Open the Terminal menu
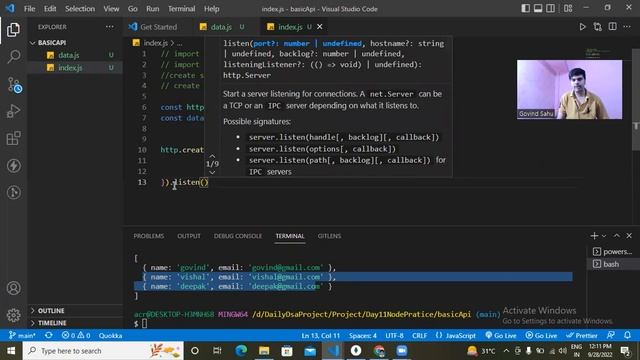 [181, 9]
